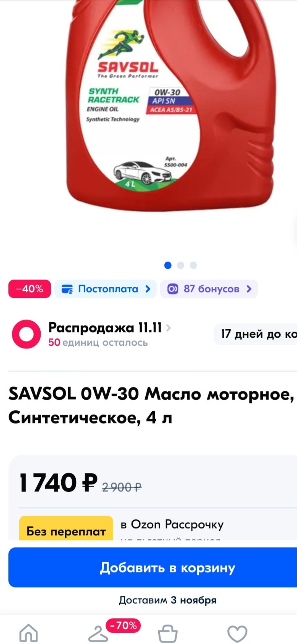The image size is (297, 644).
Task: Expand the Постоплата chevron
Action: pos(148,289)
